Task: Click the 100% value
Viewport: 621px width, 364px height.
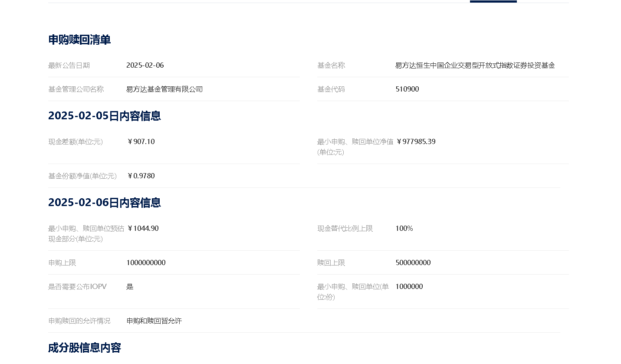Action: pos(404,229)
